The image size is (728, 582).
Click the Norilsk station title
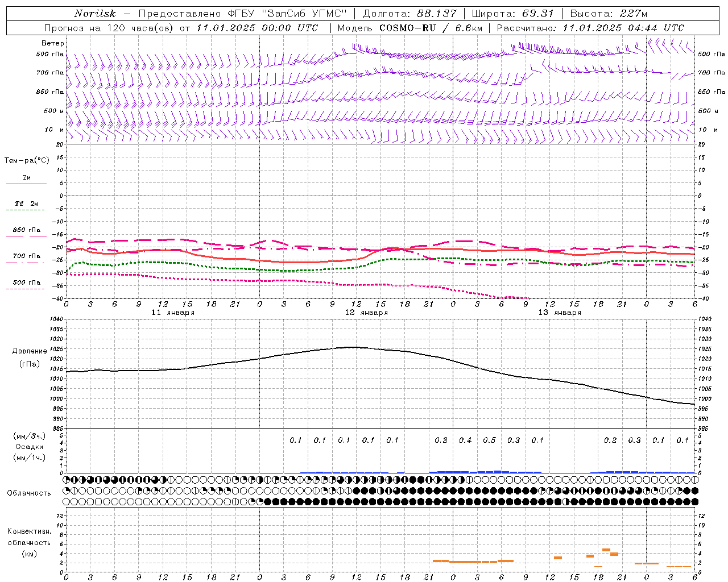pyautogui.click(x=94, y=14)
